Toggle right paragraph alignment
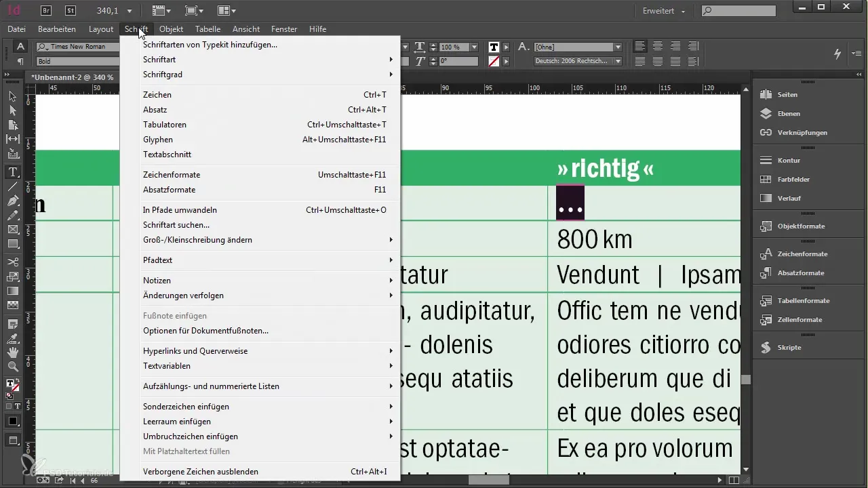Image resolution: width=868 pixels, height=488 pixels. click(x=675, y=47)
